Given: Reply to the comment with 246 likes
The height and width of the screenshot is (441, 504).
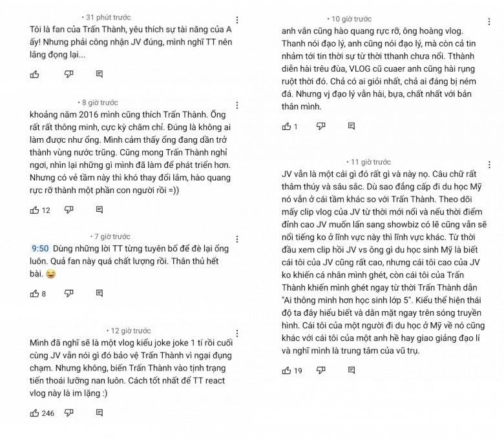Looking at the screenshot, I should click(99, 413).
